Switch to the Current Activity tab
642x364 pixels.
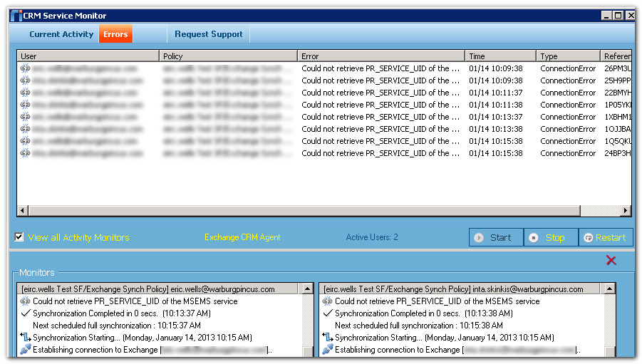coord(61,34)
